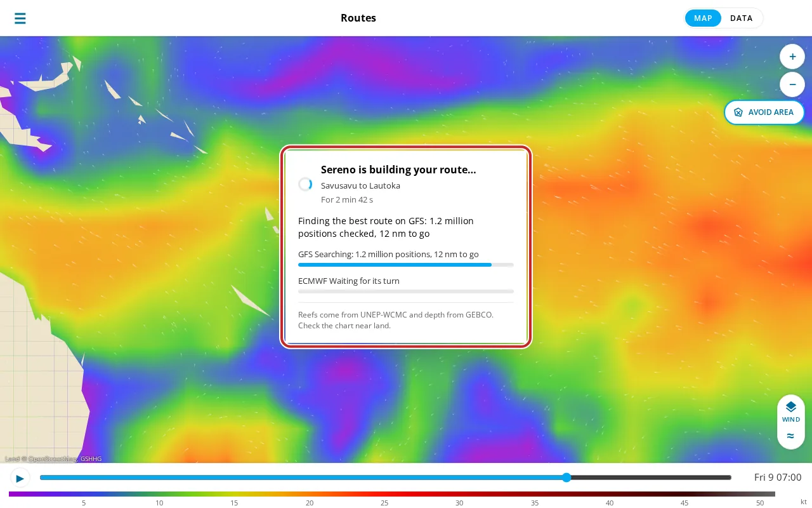Click the Routes page title
This screenshot has width=812, height=508.
tap(358, 18)
